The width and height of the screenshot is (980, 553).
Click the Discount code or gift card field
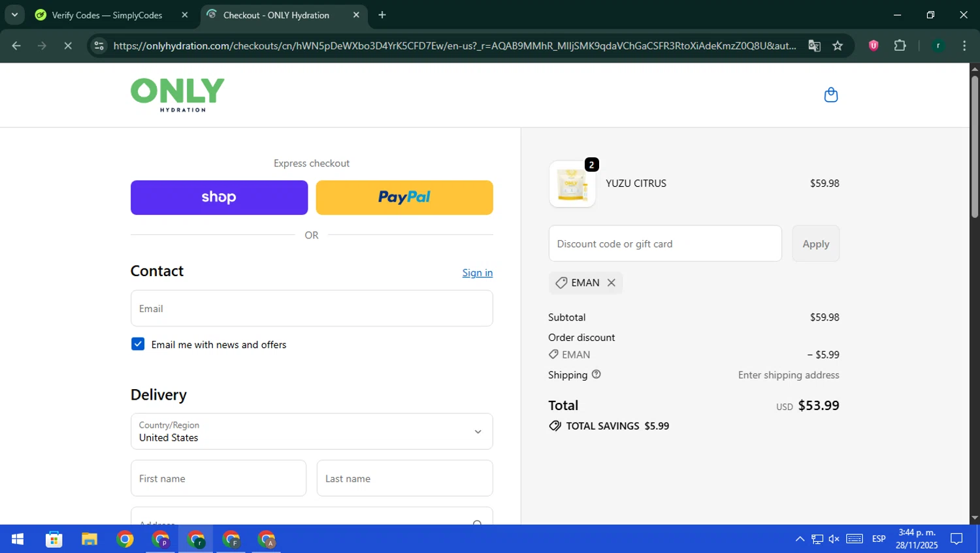[x=665, y=244]
